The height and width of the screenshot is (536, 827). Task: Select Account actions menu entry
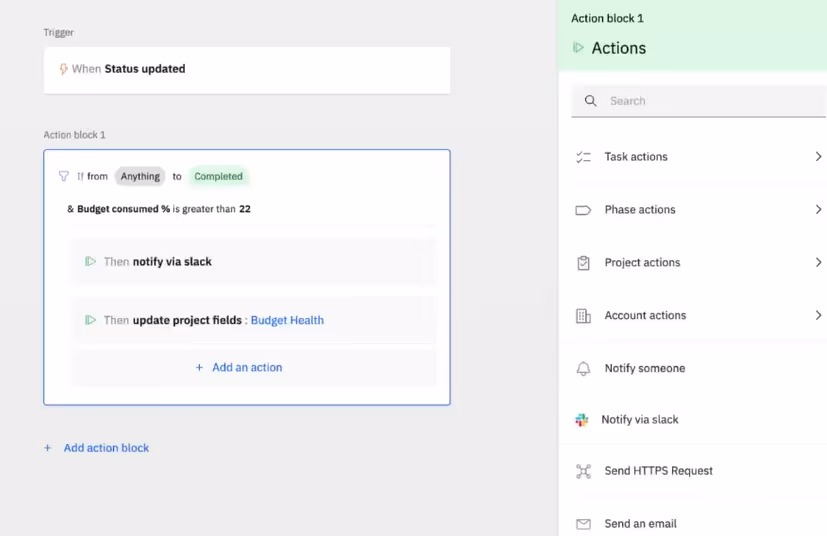698,315
